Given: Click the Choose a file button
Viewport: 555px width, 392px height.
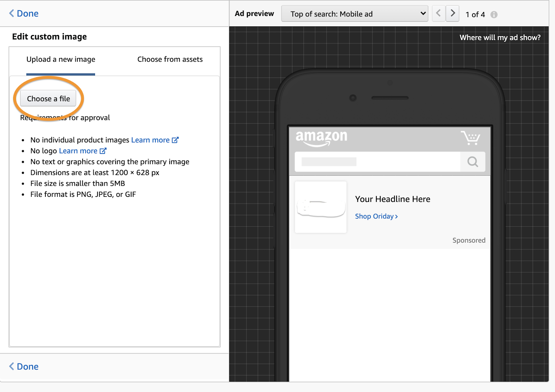Looking at the screenshot, I should (x=48, y=98).
